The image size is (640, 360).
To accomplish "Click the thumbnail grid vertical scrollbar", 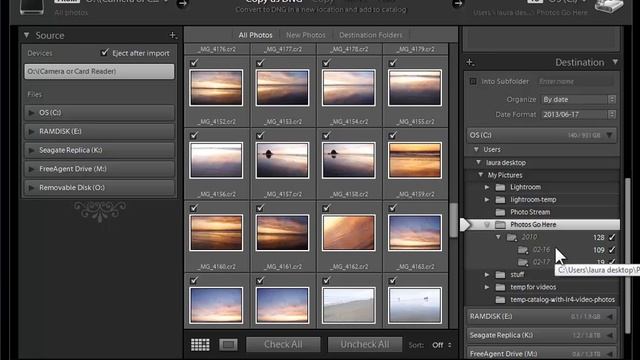I will [453, 220].
